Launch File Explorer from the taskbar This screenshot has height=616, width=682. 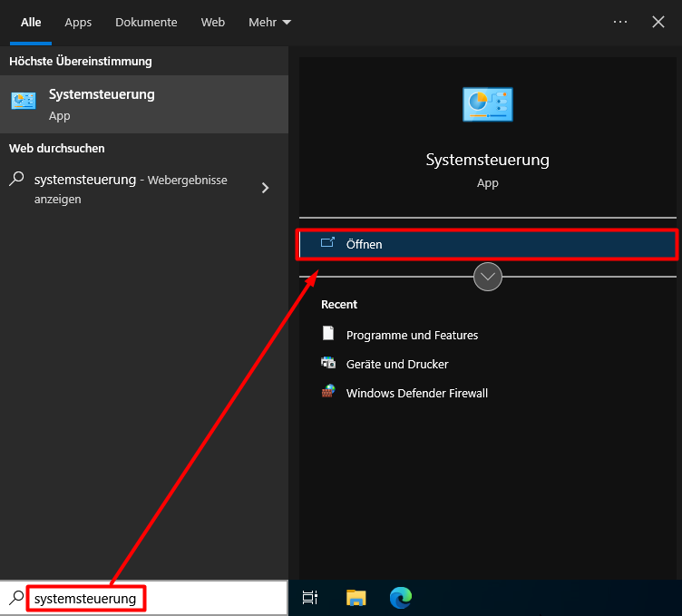click(x=356, y=598)
